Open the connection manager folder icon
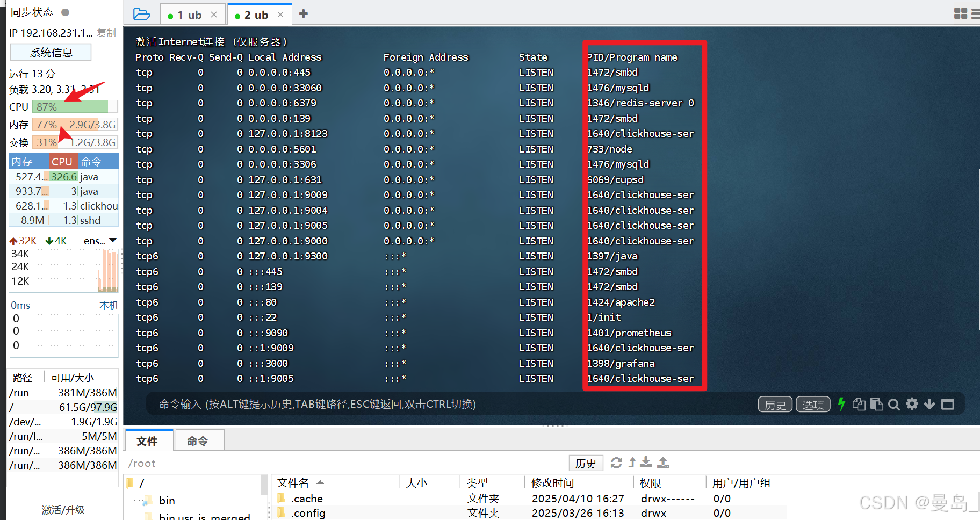The height and width of the screenshot is (520, 980). 141,14
